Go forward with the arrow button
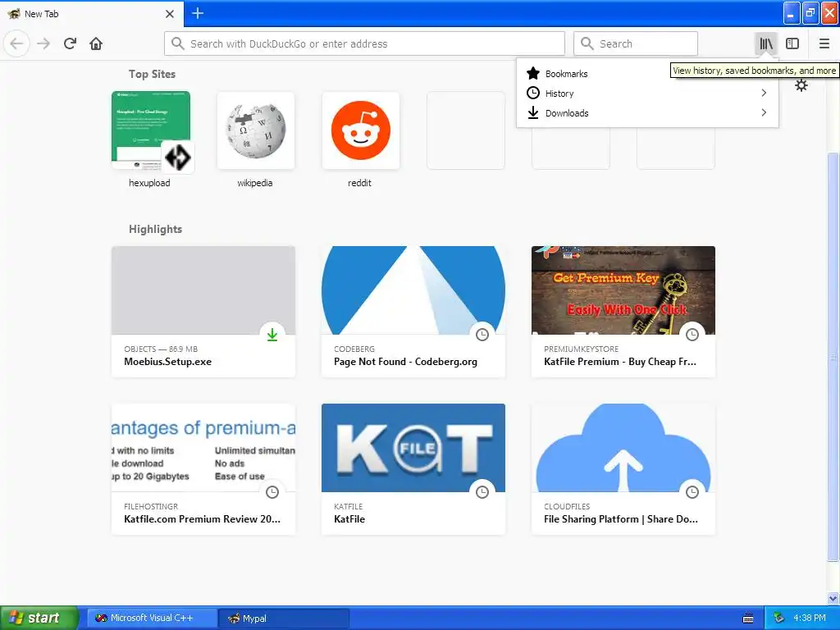Image resolution: width=840 pixels, height=630 pixels. [43, 43]
